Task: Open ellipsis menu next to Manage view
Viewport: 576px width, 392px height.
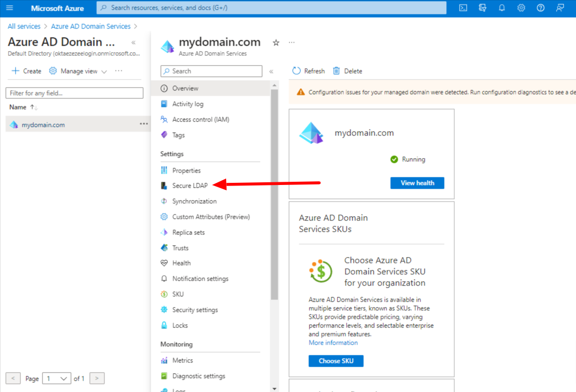Action: (x=118, y=70)
